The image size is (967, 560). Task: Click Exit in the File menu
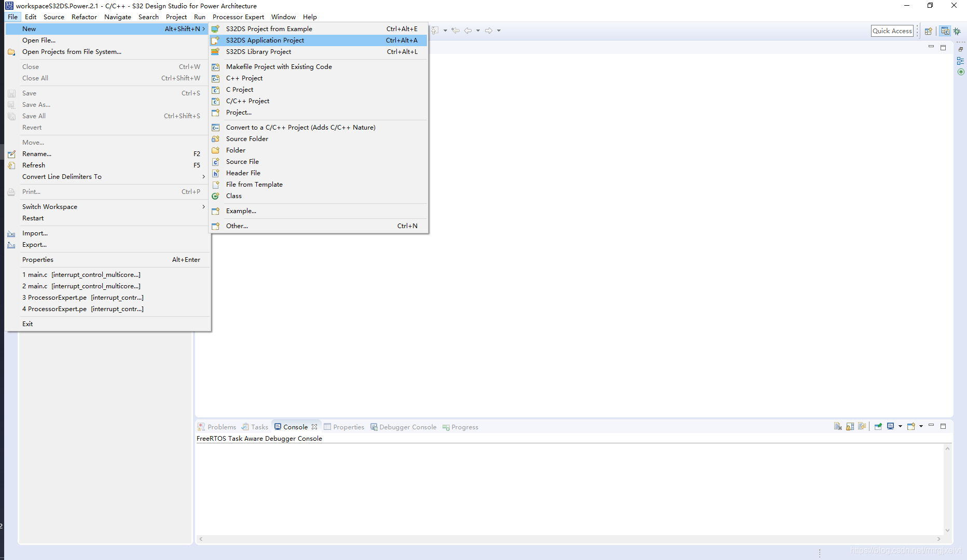coord(107,324)
